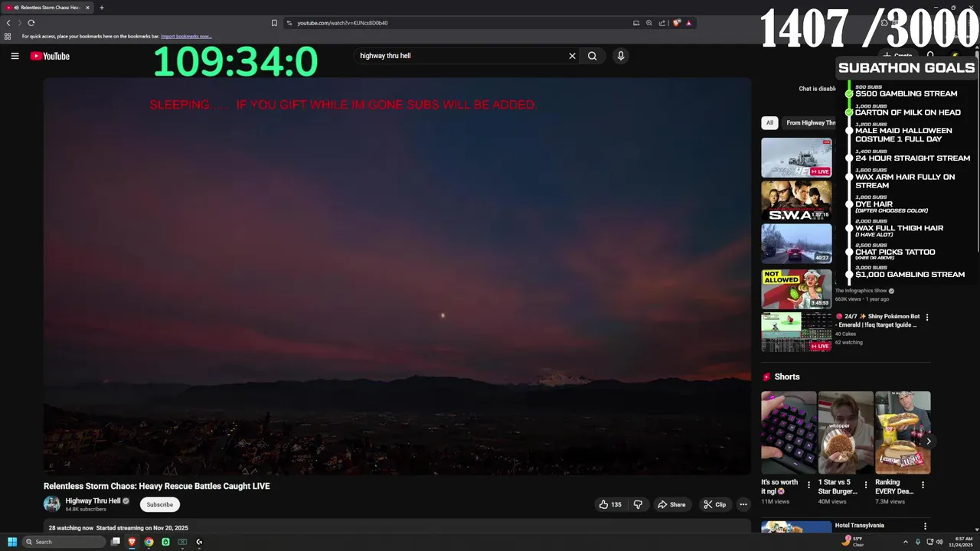The height and width of the screenshot is (551, 980).
Task: Open options for Shiny Pokémon Bot video
Action: 927,317
